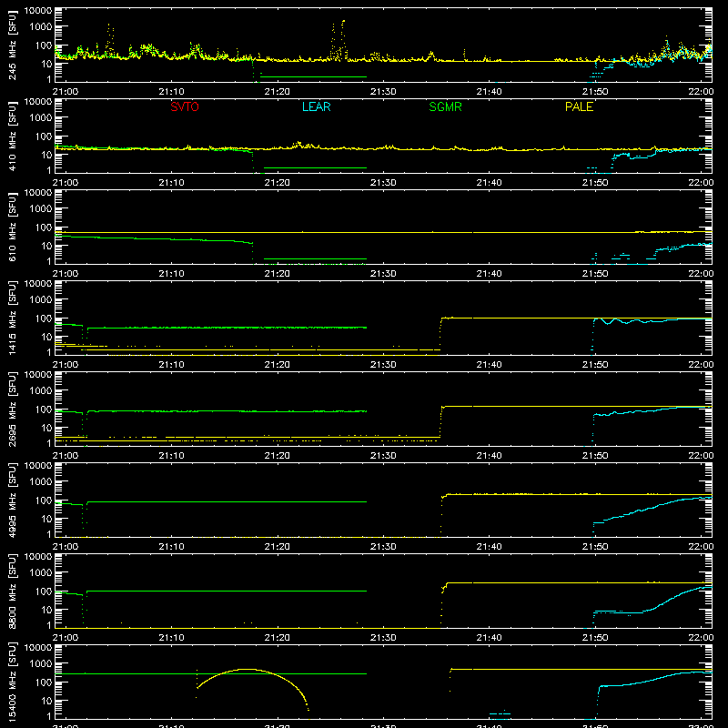
Task: Click 21:00 tick below the 245 MHz panel
Action: click(65, 92)
